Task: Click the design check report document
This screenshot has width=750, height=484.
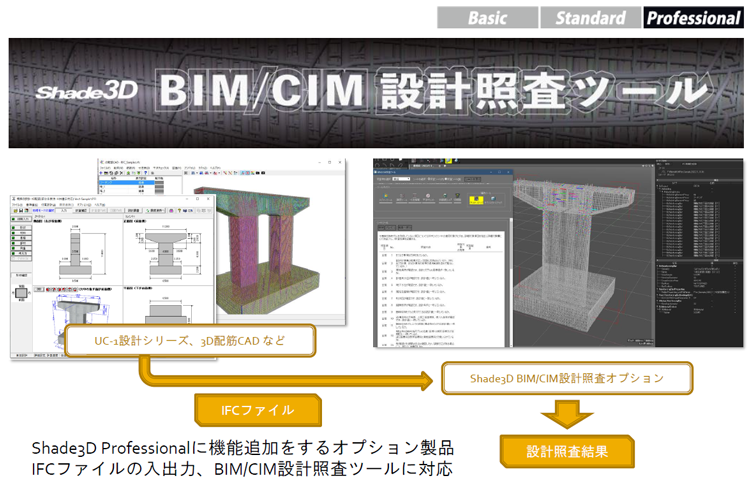Action: pos(441,289)
